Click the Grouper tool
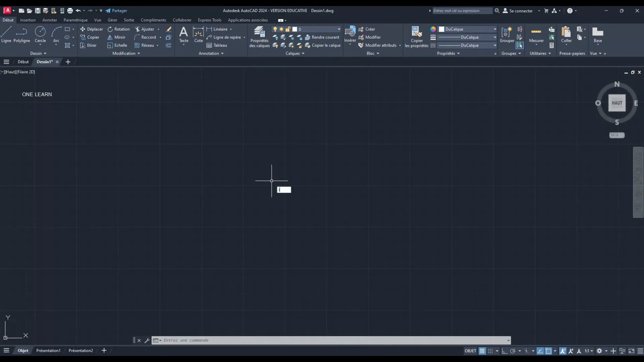 [507, 35]
